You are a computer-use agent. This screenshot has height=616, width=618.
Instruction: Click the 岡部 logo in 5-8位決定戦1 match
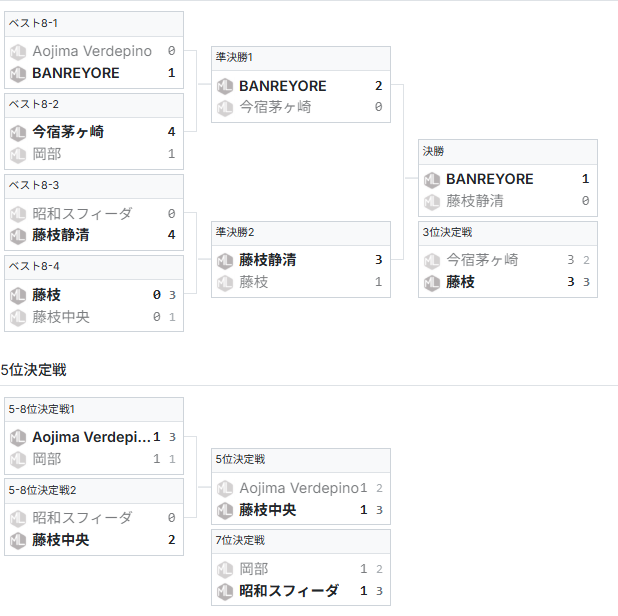coord(18,459)
